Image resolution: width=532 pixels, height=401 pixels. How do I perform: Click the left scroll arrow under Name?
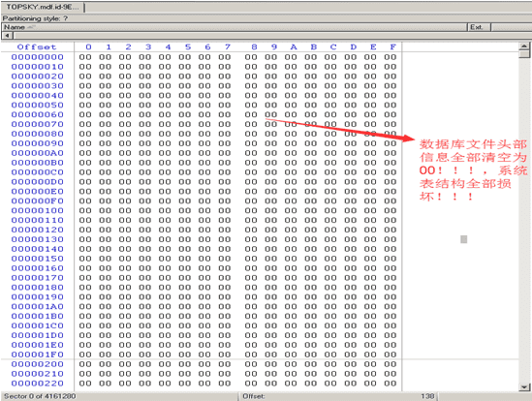point(7,36)
